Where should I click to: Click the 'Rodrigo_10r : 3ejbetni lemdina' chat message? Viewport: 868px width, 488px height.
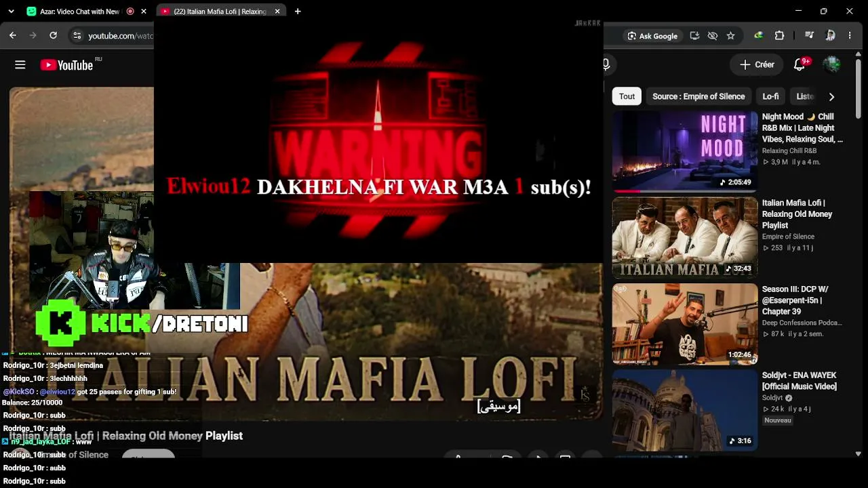[x=53, y=365]
